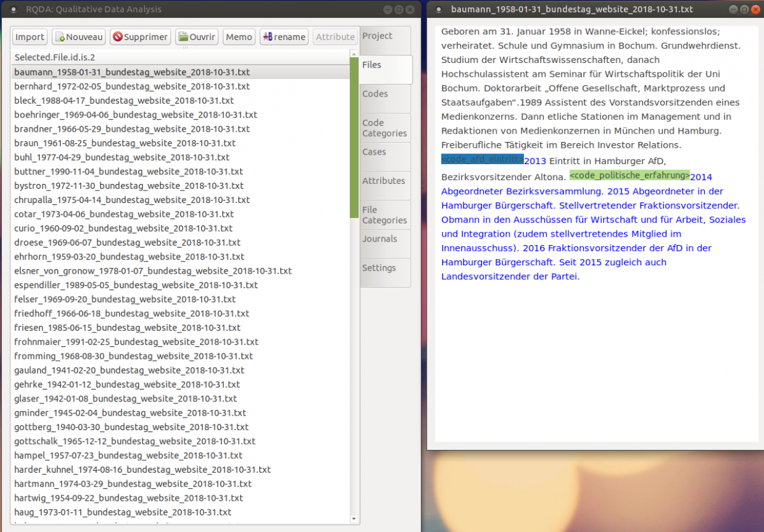Click the green code_politische_erfahrung marker
764x532 pixels.
(630, 175)
